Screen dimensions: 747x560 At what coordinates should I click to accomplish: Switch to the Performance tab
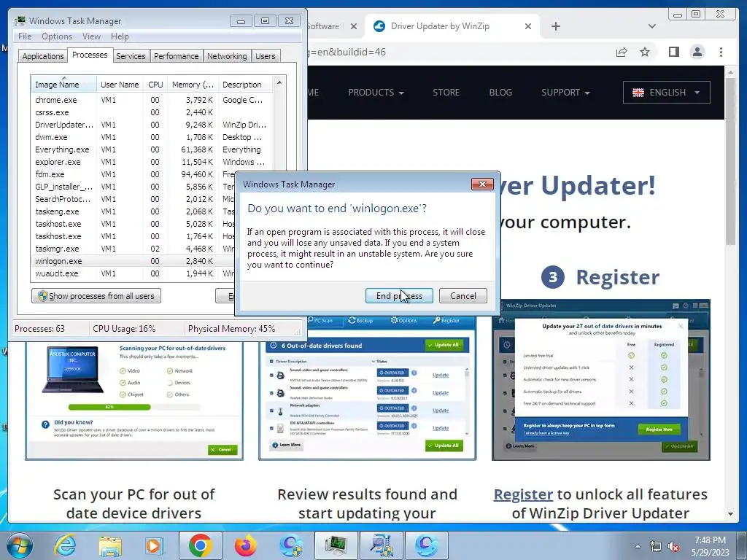pyautogui.click(x=176, y=56)
